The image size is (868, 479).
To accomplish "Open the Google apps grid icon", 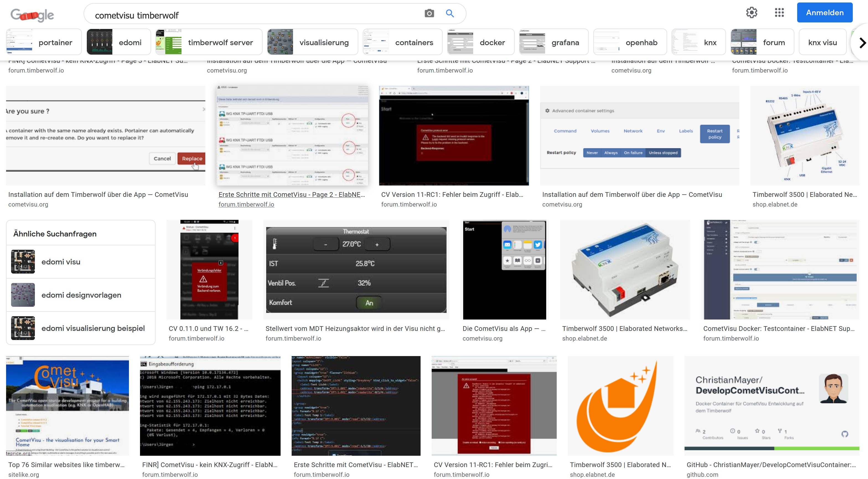I will click(779, 13).
